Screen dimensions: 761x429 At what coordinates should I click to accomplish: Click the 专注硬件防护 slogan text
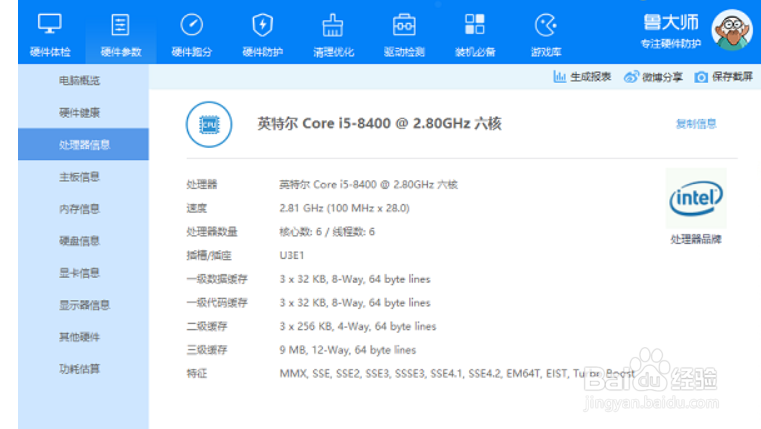click(x=671, y=44)
